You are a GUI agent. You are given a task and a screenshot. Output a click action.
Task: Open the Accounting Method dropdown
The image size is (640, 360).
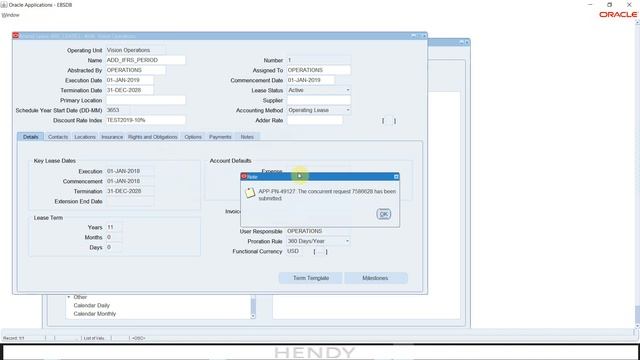tap(348, 110)
